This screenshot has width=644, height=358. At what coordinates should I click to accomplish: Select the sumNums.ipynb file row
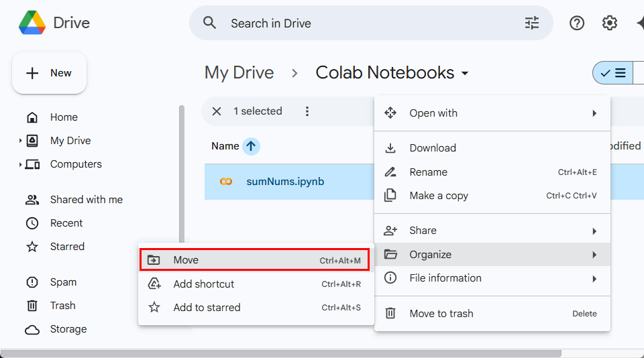point(285,181)
